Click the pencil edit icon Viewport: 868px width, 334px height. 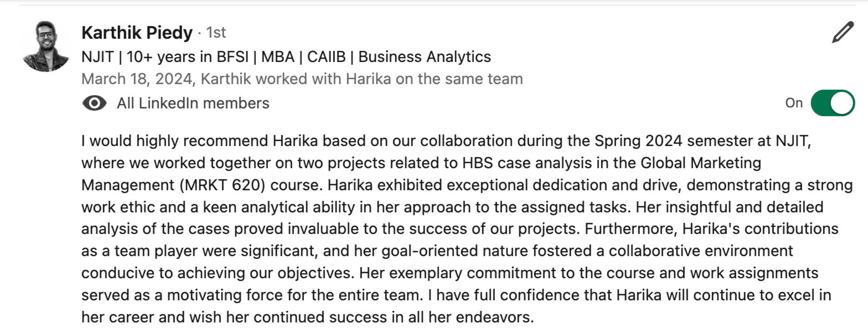tap(843, 33)
